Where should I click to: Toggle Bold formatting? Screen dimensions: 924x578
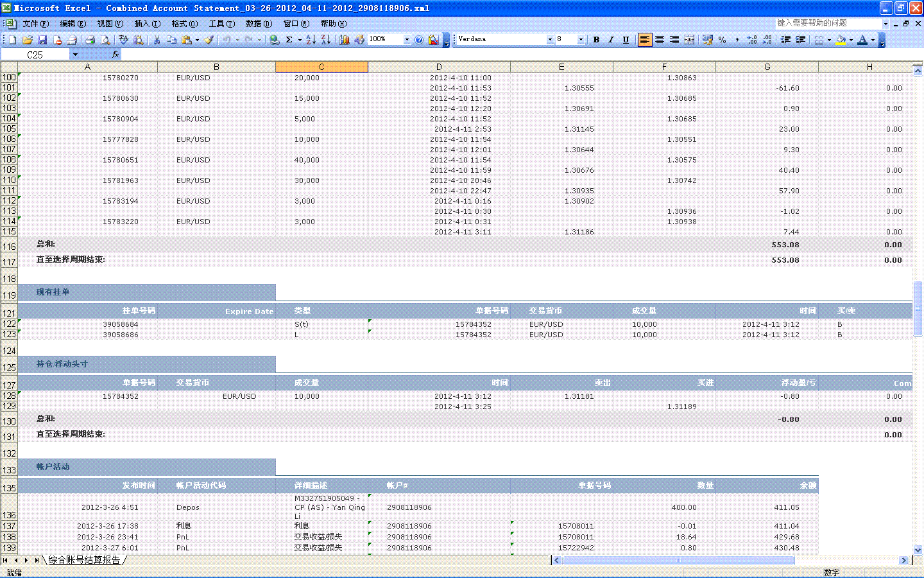pos(596,40)
